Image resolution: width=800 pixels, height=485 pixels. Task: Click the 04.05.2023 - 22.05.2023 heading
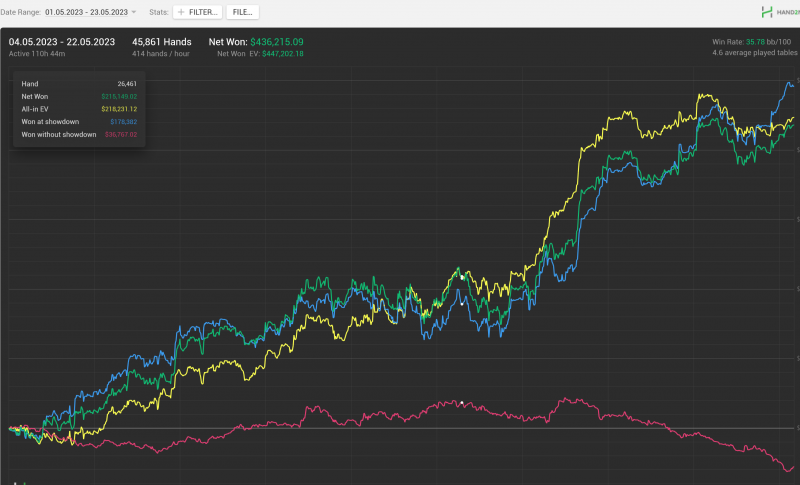(62, 42)
